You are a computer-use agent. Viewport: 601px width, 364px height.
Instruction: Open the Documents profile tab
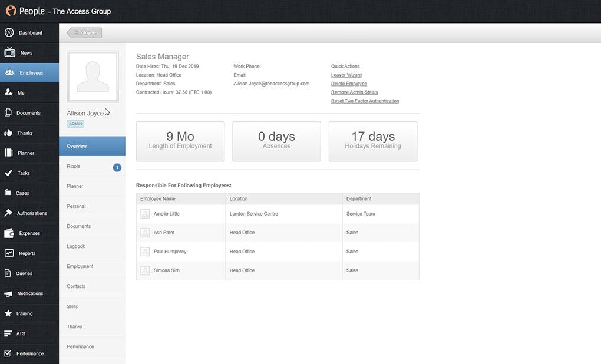[x=92, y=226]
